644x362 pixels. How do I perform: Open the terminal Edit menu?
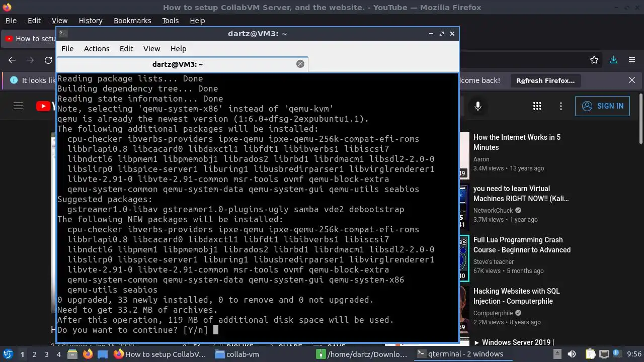pos(126,49)
